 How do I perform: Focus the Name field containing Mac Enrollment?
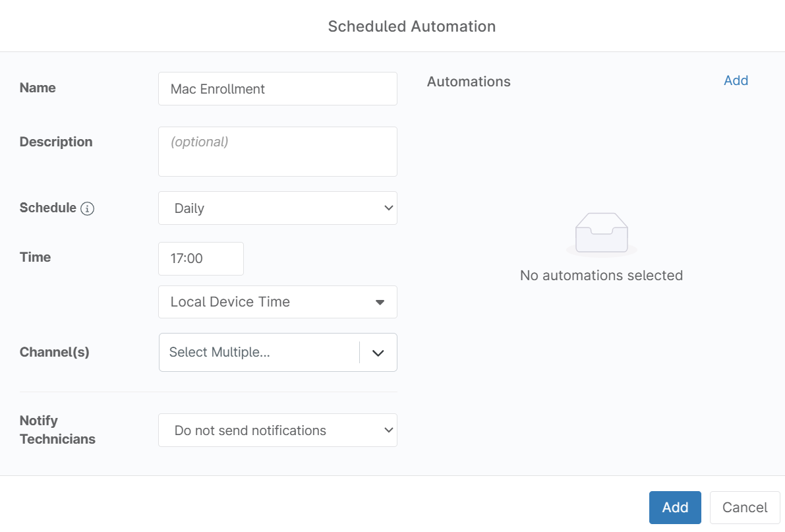coord(278,88)
